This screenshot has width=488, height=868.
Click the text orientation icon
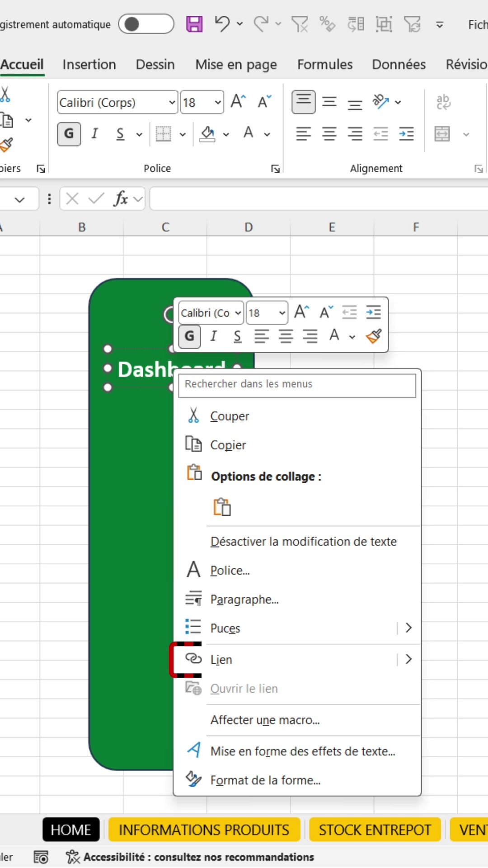381,102
